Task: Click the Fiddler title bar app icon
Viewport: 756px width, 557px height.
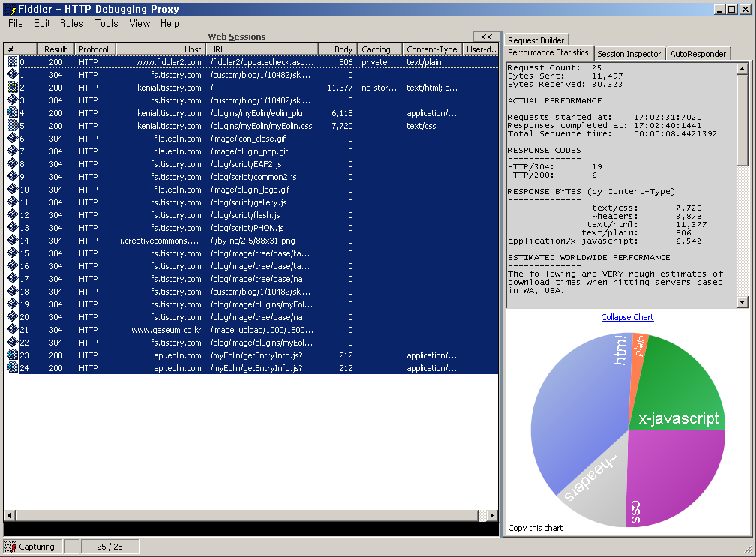Action: [12, 9]
